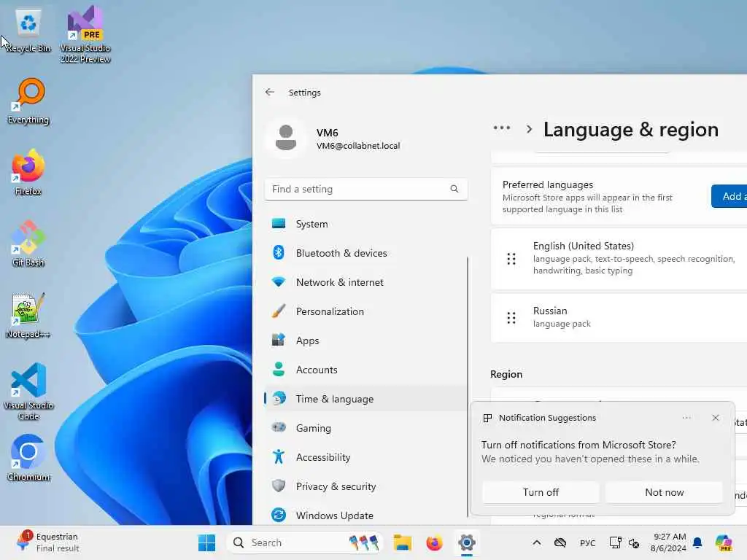Viewport: 747px width, 560px height.
Task: Open Bluetooth & devices settings
Action: point(365,253)
